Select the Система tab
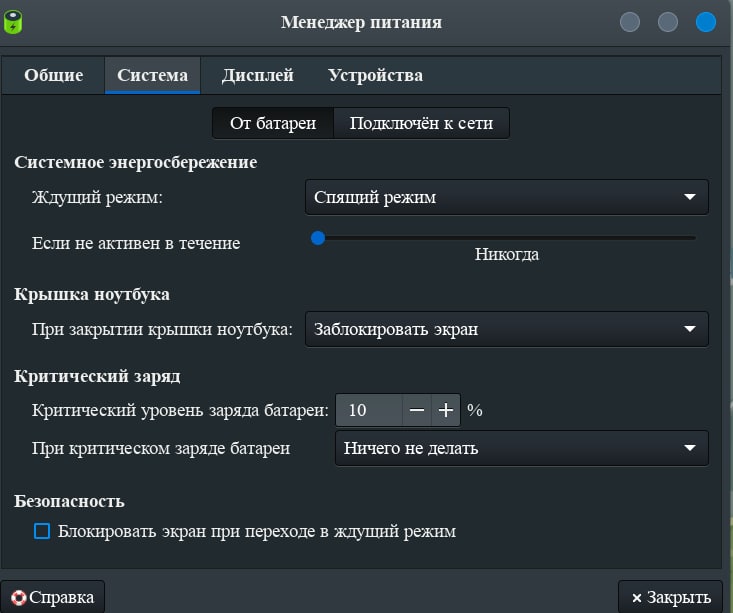 click(152, 75)
